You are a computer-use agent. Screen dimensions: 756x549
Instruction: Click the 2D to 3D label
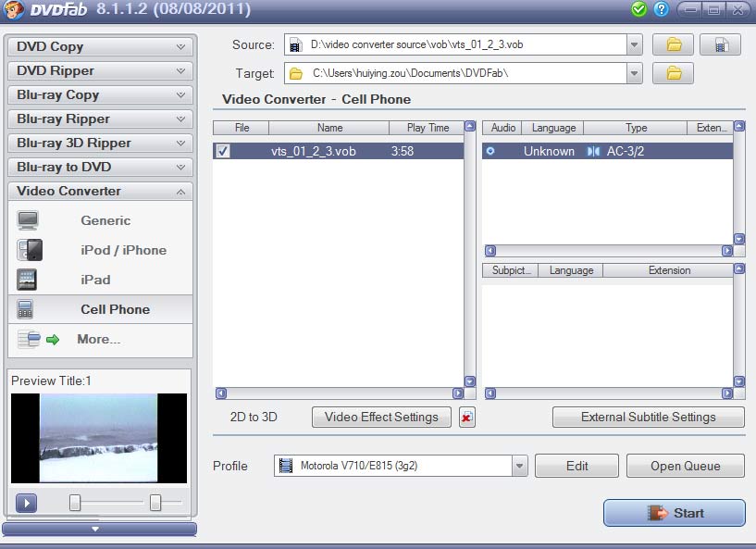tap(254, 418)
